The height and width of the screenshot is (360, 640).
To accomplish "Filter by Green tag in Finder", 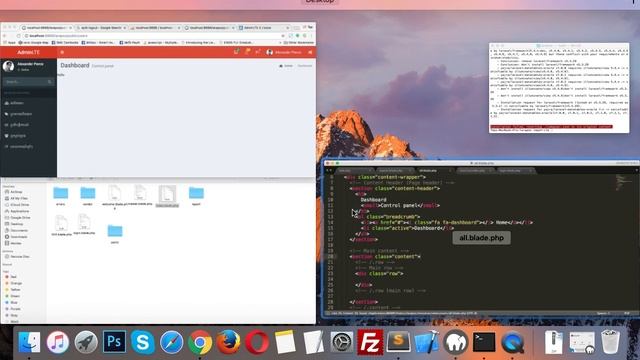I will click(x=12, y=296).
